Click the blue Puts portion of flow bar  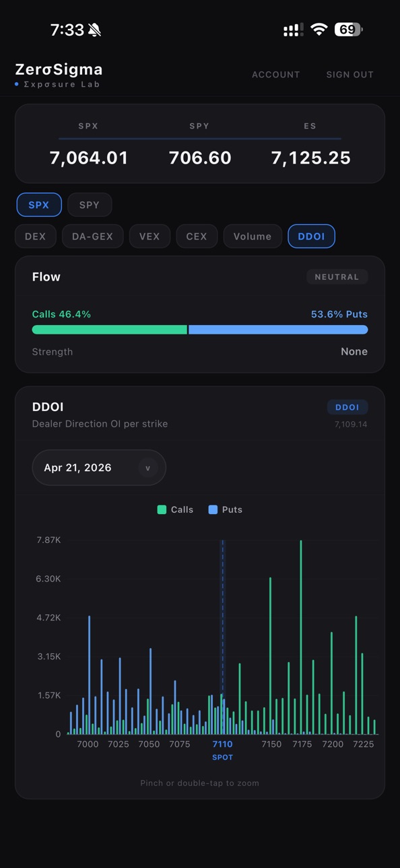pyautogui.click(x=278, y=330)
